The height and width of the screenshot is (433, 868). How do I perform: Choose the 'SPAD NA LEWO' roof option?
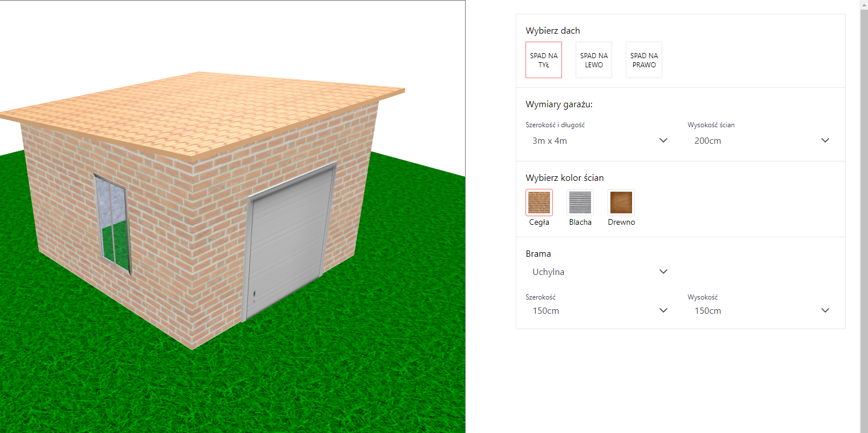click(x=593, y=60)
